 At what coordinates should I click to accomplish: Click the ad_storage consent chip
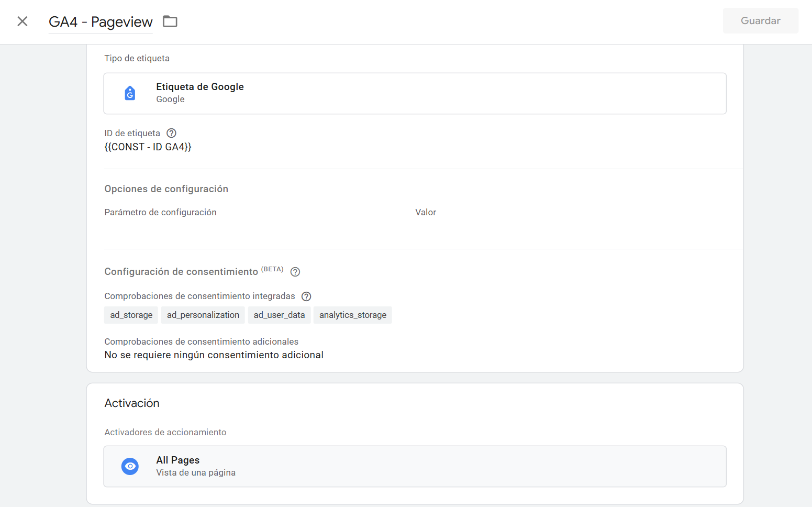coord(131,315)
